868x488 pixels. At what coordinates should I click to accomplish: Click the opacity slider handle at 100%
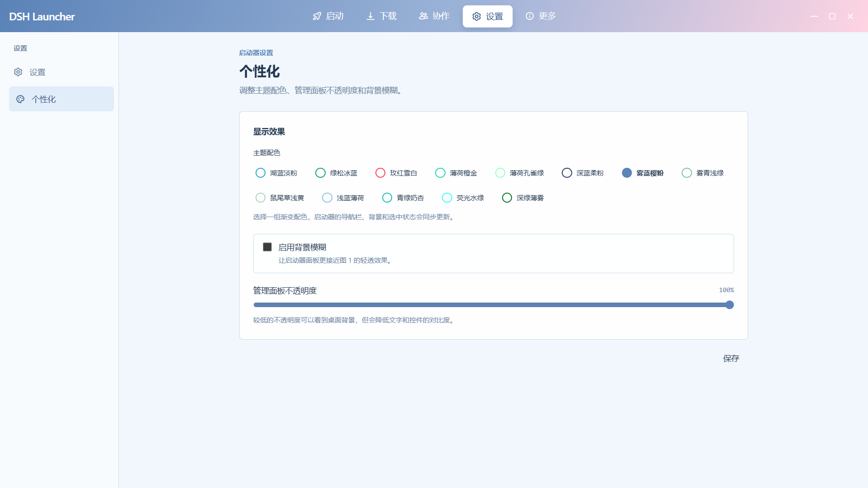pos(730,305)
